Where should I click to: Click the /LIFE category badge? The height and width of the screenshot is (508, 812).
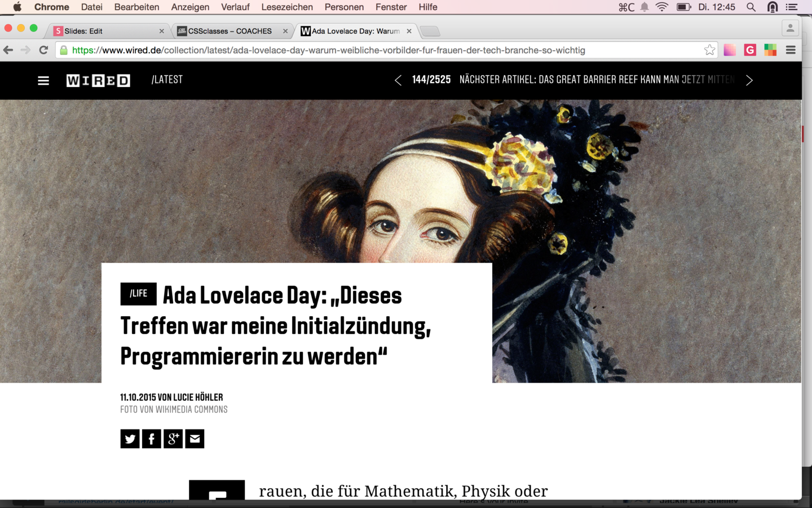(x=138, y=294)
